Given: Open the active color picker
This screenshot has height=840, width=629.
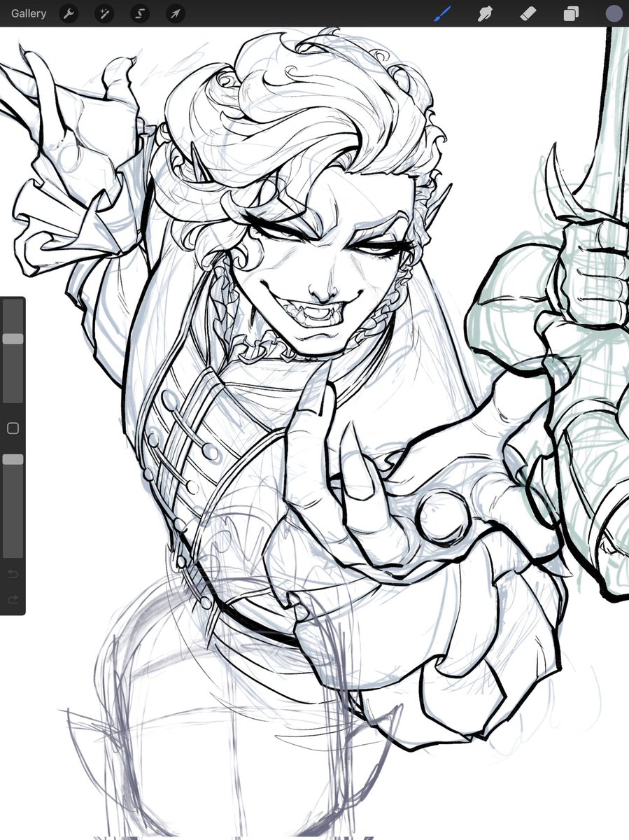Looking at the screenshot, I should click(x=614, y=13).
